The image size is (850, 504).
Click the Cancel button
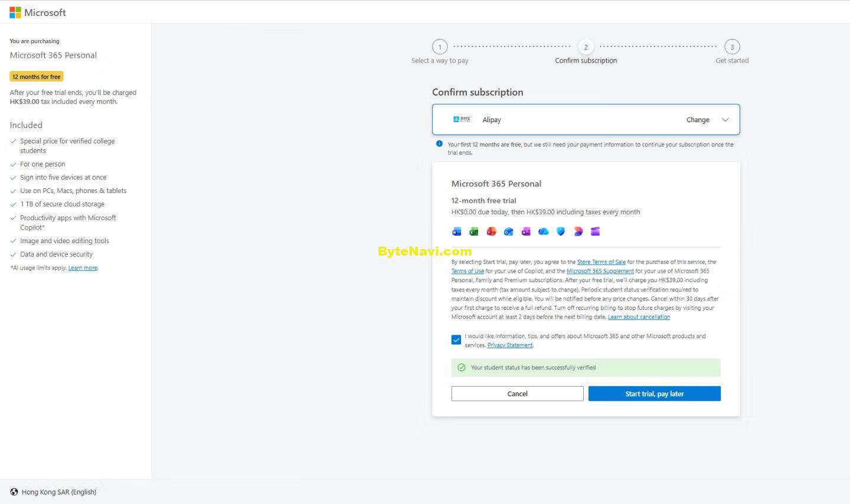pos(517,394)
